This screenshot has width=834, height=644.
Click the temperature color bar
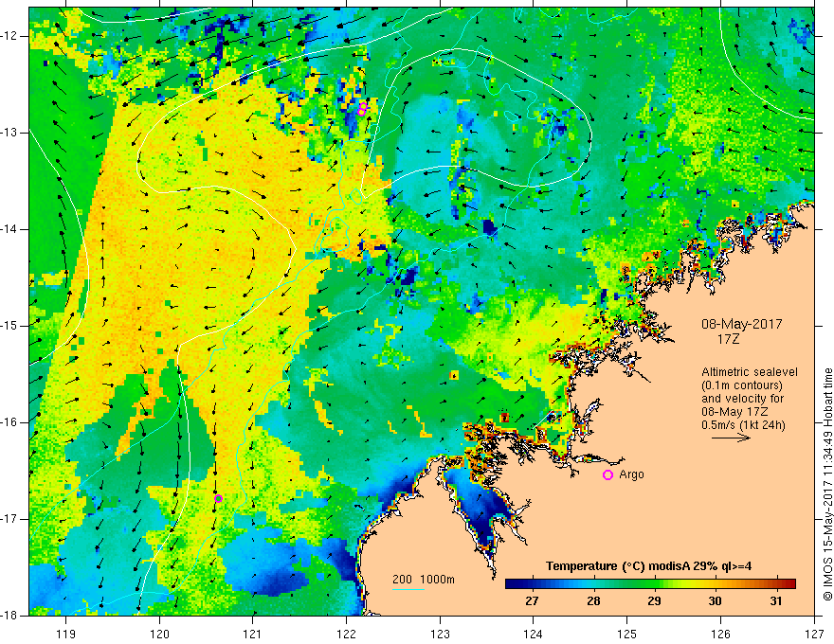pos(650,584)
